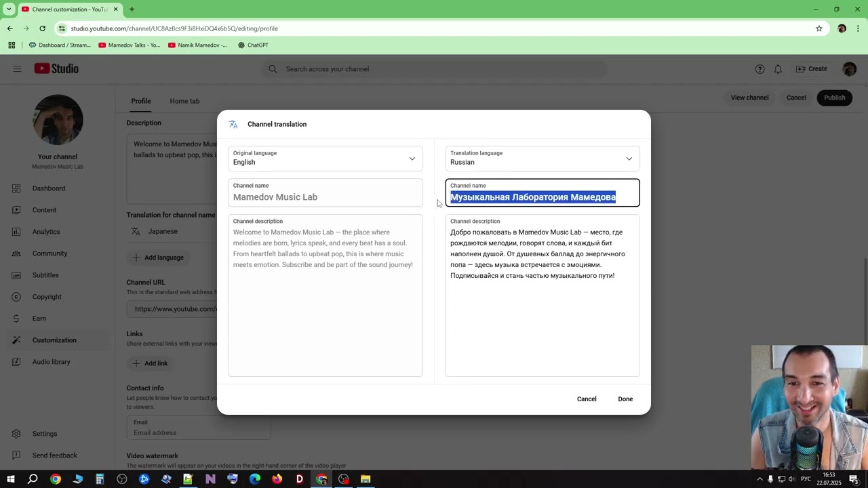Select the Channel customization browser tab
This screenshot has width=868, height=488.
pyautogui.click(x=69, y=9)
